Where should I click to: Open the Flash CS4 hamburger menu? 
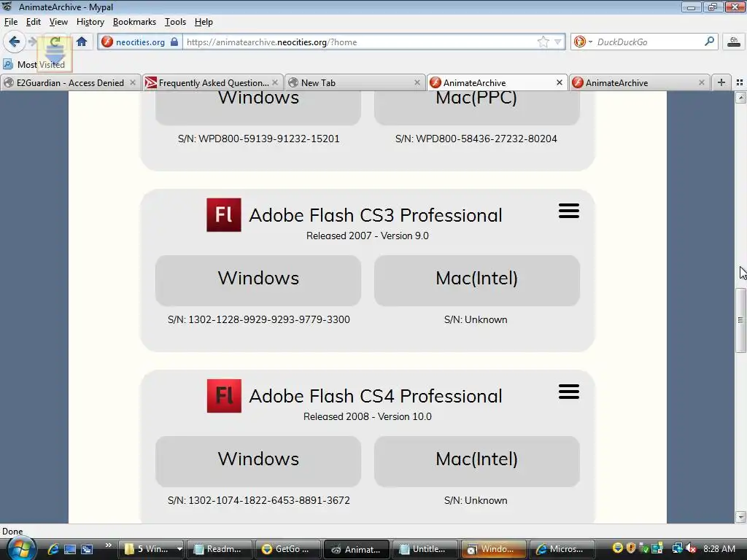click(569, 392)
